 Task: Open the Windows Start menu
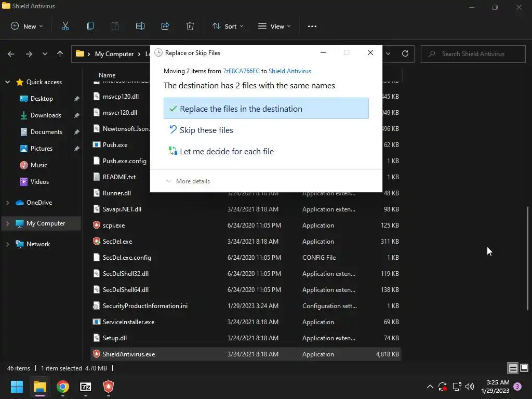pos(17,387)
